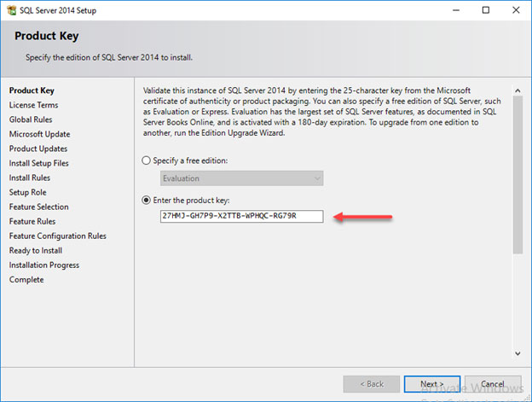Minimize the SQL Server 2014 Setup window
The height and width of the screenshot is (402, 532).
tap(456, 10)
